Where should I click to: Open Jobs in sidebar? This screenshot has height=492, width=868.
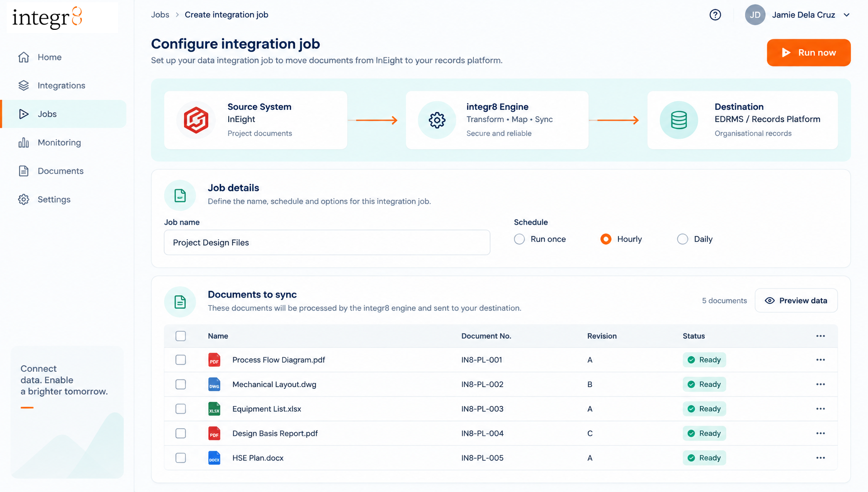click(x=64, y=114)
